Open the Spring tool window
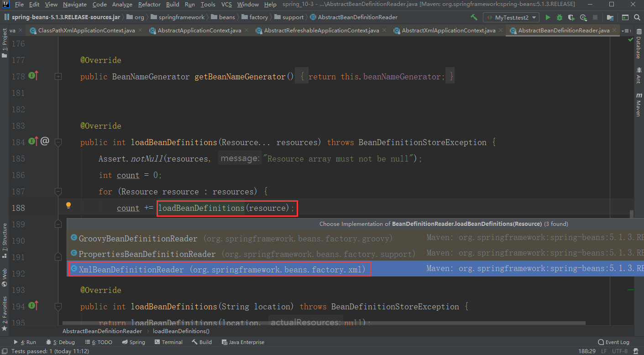This screenshot has width=644, height=355. point(134,342)
